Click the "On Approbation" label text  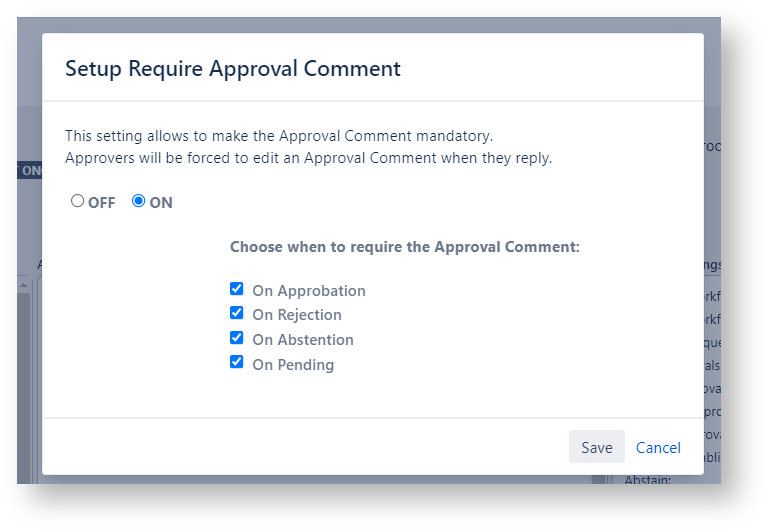[309, 291]
